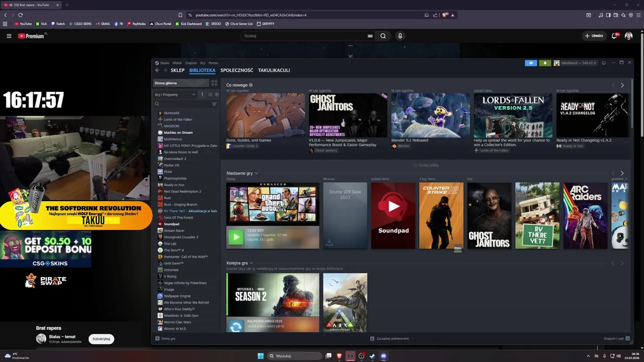Switch to BIBLIOTEKA tab

tap(202, 70)
